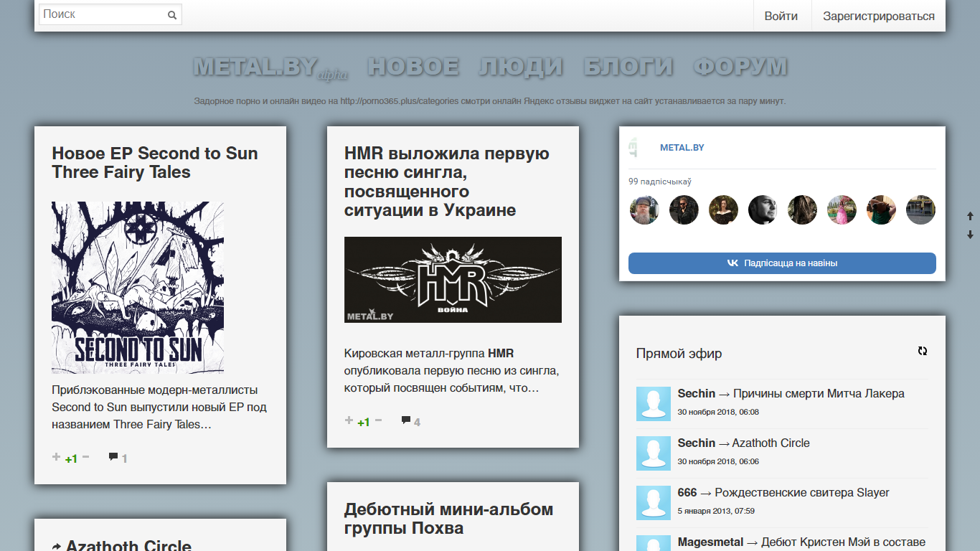This screenshot has height=551, width=980.
Task: Upvote plus on Second to Sun post
Action: [57, 457]
